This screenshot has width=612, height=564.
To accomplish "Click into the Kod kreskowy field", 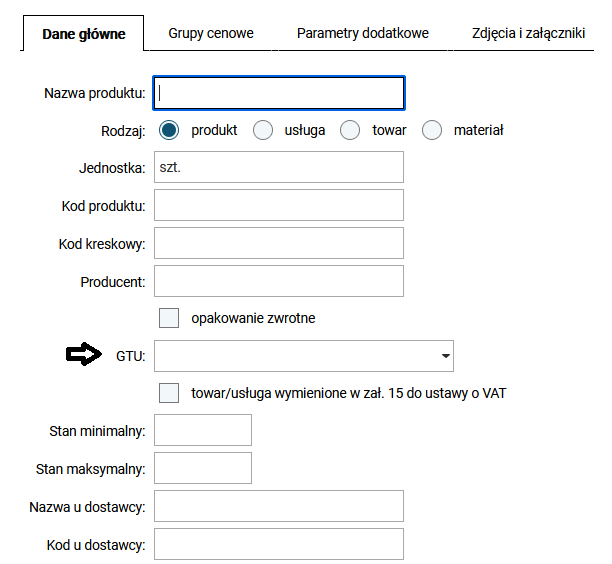I will [x=279, y=244].
